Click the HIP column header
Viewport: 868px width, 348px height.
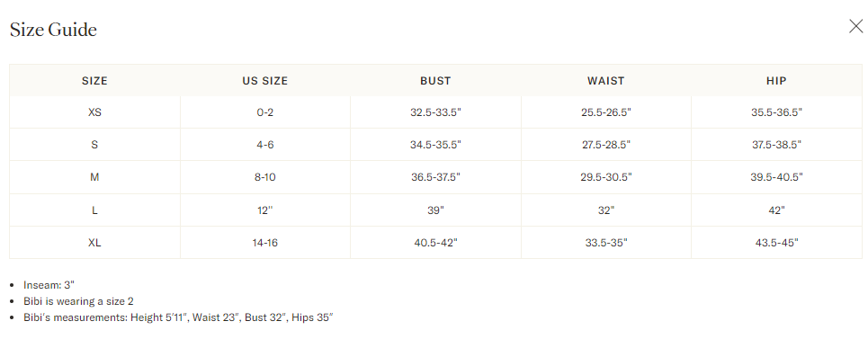click(x=776, y=81)
